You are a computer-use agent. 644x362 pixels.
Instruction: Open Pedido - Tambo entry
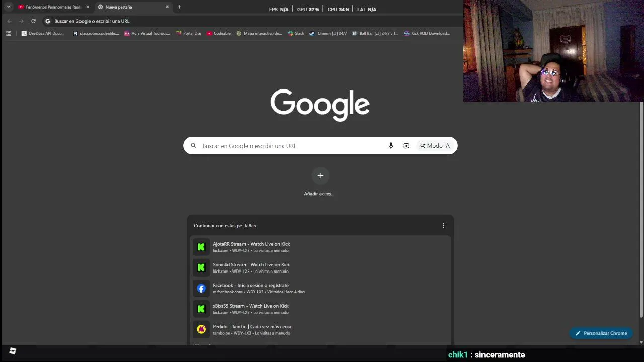320,329
